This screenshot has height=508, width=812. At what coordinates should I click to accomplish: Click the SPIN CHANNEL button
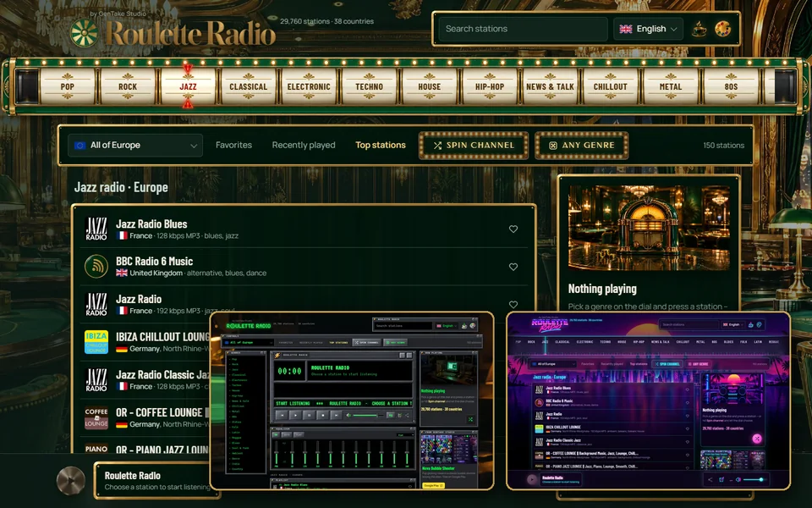point(474,145)
